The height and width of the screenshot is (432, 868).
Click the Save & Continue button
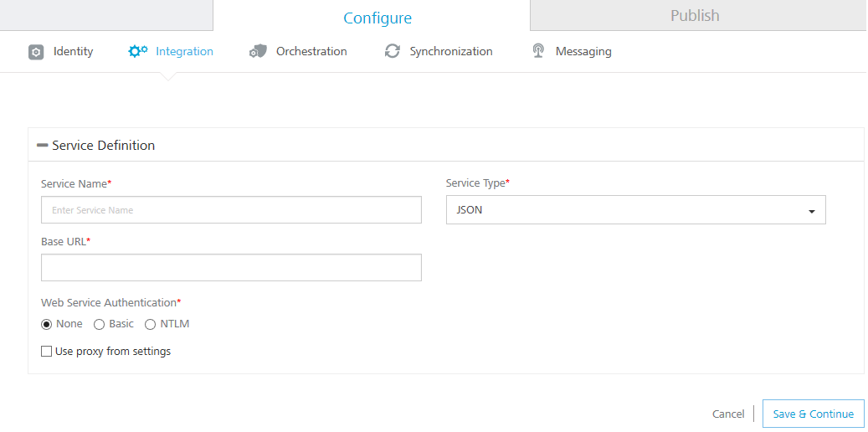[x=814, y=414]
